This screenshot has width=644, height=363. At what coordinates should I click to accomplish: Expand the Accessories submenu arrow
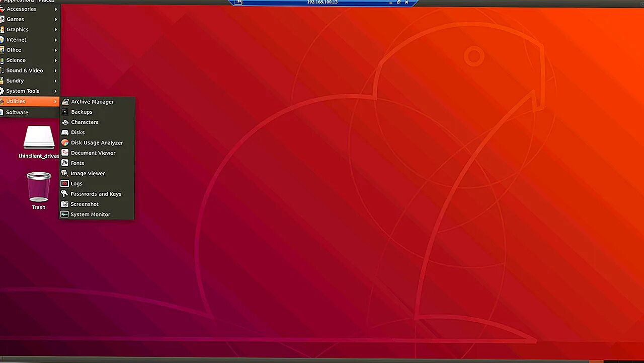pos(56,9)
